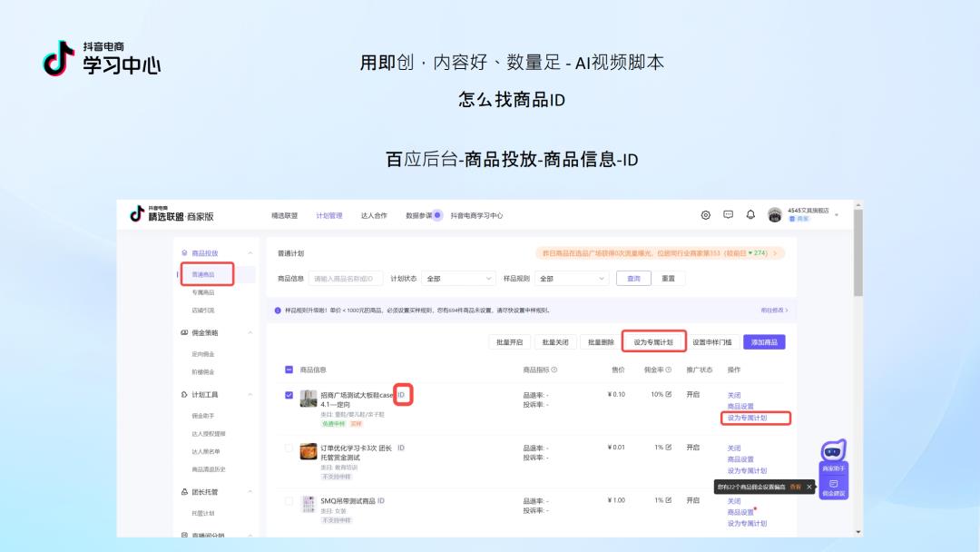
Task: Collapse the 计划工具 sidebar section
Action: point(250,394)
